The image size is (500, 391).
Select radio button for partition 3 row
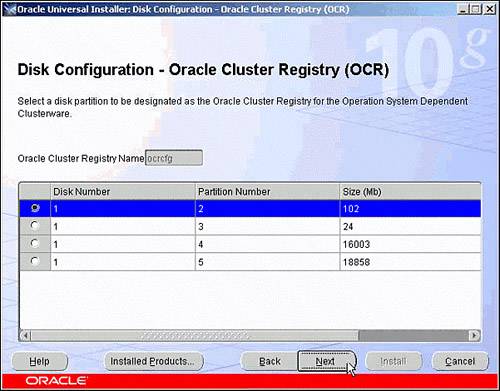click(x=35, y=226)
